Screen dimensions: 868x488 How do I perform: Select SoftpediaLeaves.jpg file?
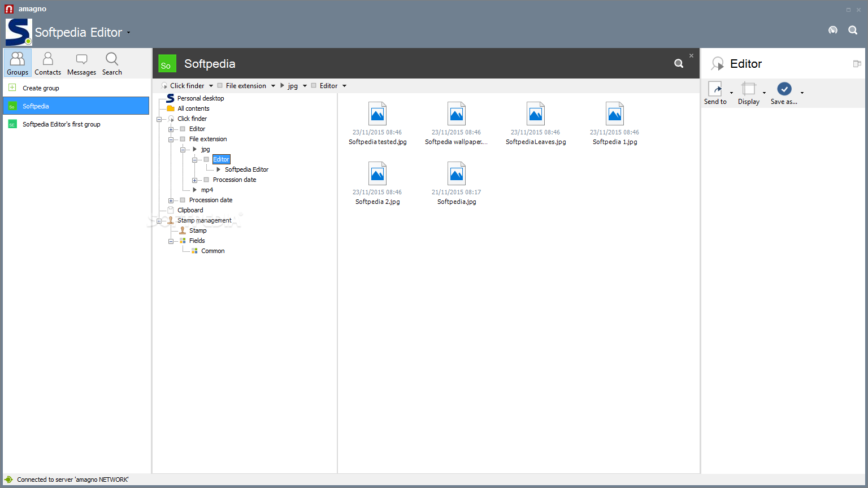coord(536,124)
